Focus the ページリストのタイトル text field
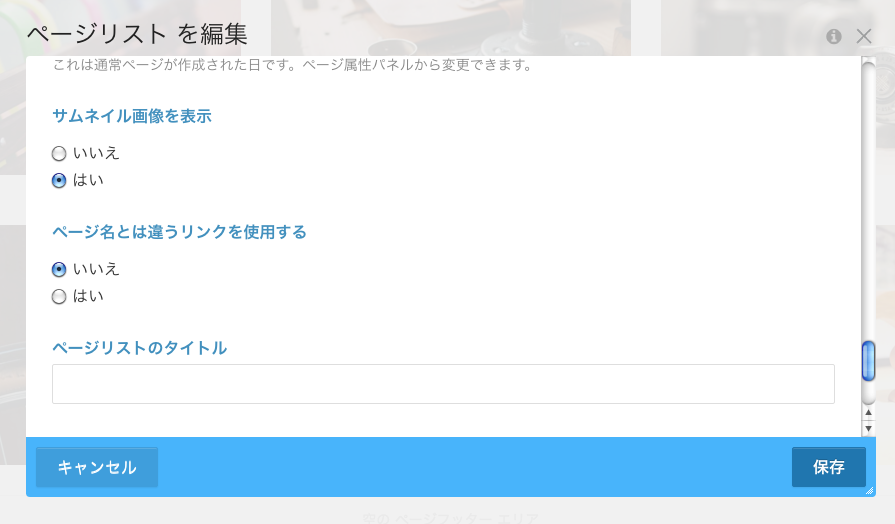The width and height of the screenshot is (895, 524). [443, 384]
